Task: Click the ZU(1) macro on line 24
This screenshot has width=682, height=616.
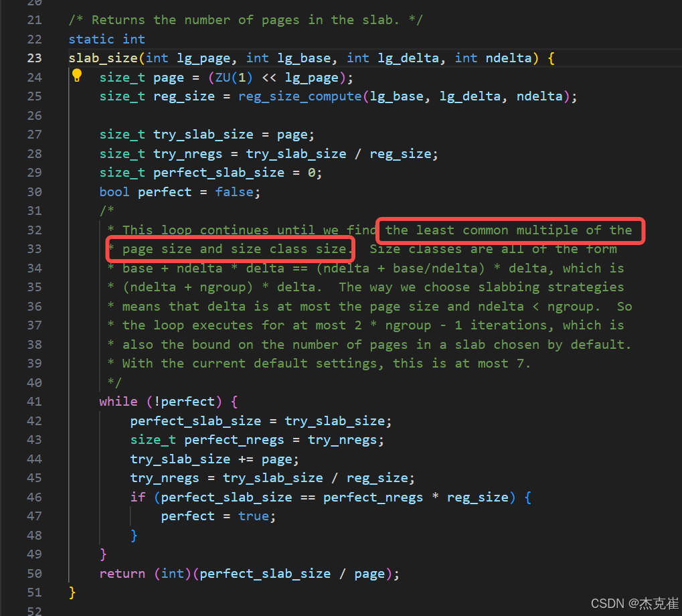Action: click(x=231, y=76)
